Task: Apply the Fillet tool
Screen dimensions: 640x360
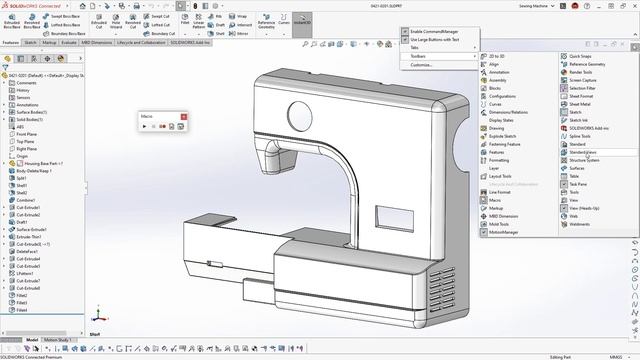Action: (185, 19)
